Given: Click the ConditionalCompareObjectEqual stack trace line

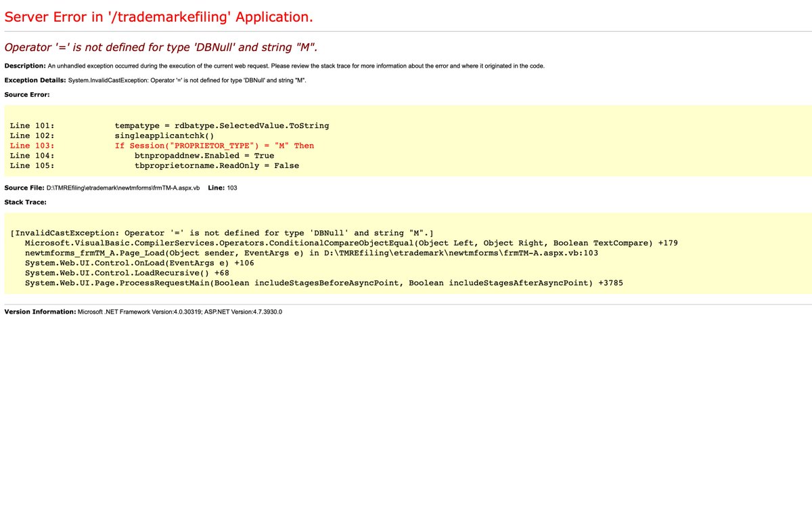Looking at the screenshot, I should [351, 242].
